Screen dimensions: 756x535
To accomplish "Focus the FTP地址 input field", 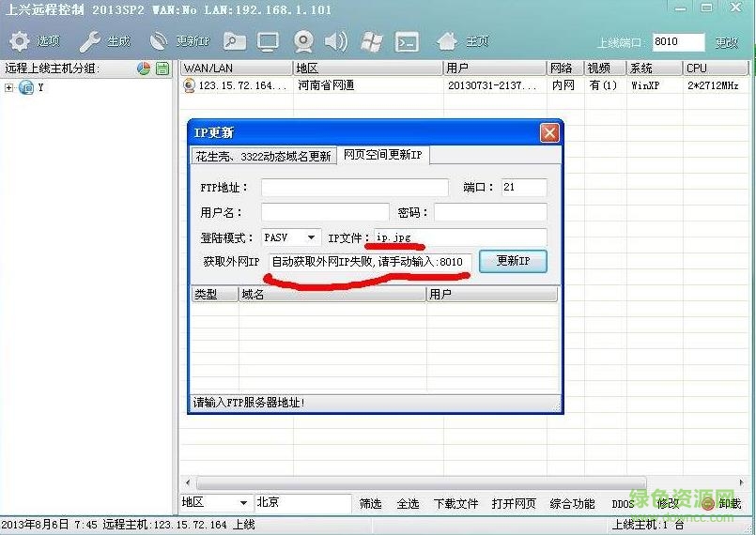I will tap(355, 187).
